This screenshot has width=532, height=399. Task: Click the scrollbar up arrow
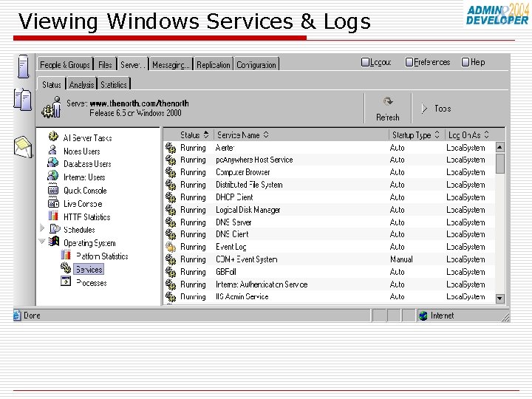pos(499,147)
